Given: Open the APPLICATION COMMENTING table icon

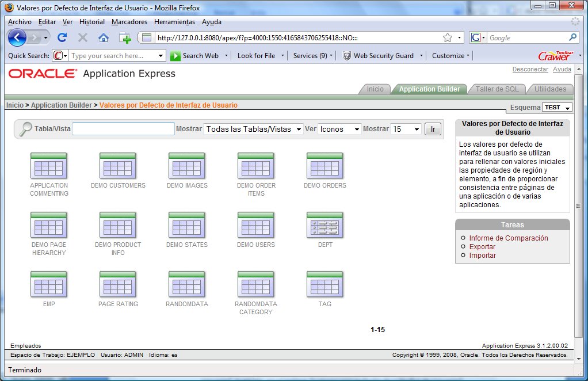Looking at the screenshot, I should (49, 166).
